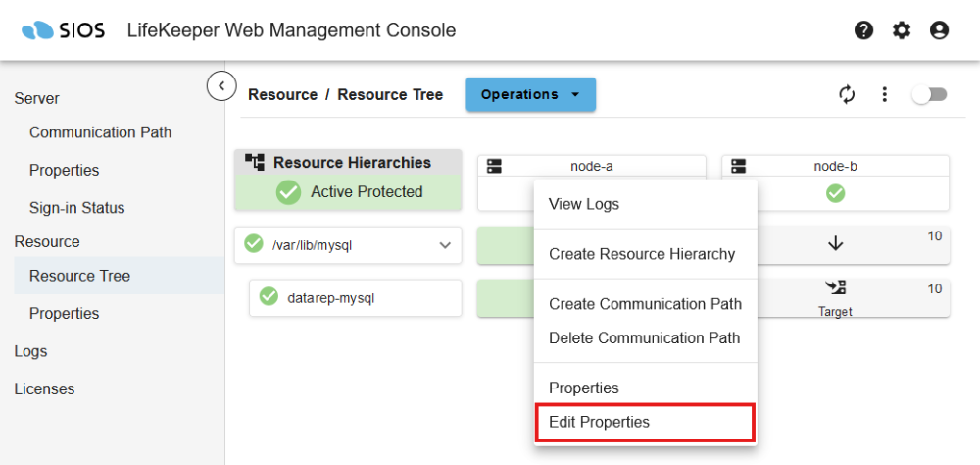Open the three-dot more options menu
The image size is (980, 465).
point(884,94)
